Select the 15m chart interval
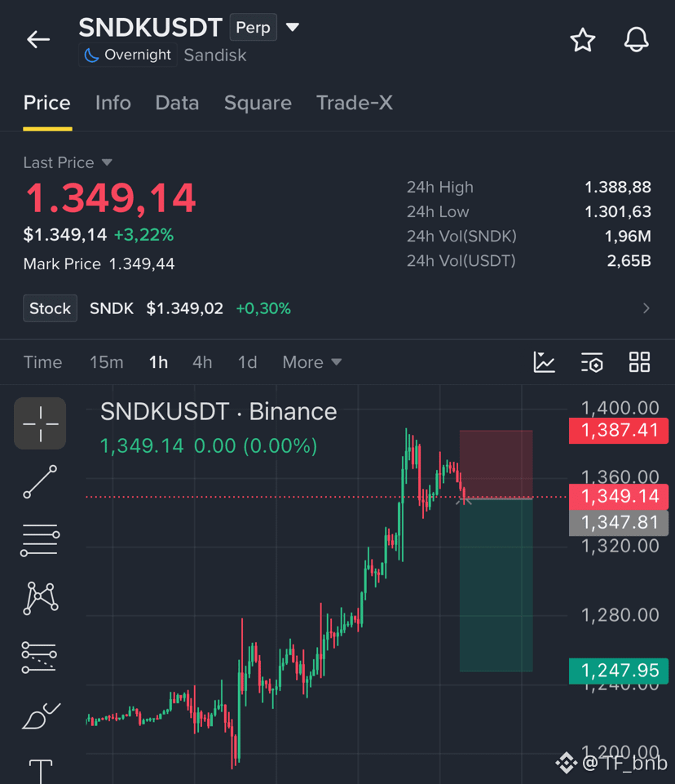 tap(107, 362)
